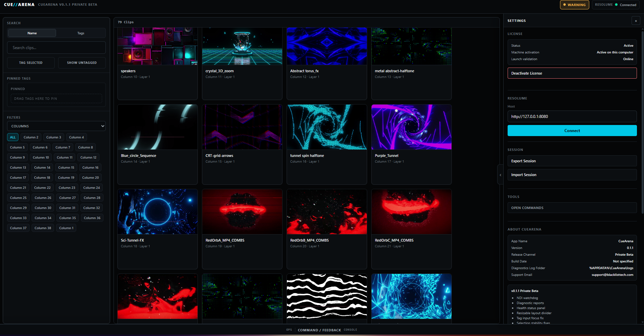Switch search mode to Tags
644x336 pixels.
pyautogui.click(x=81, y=33)
